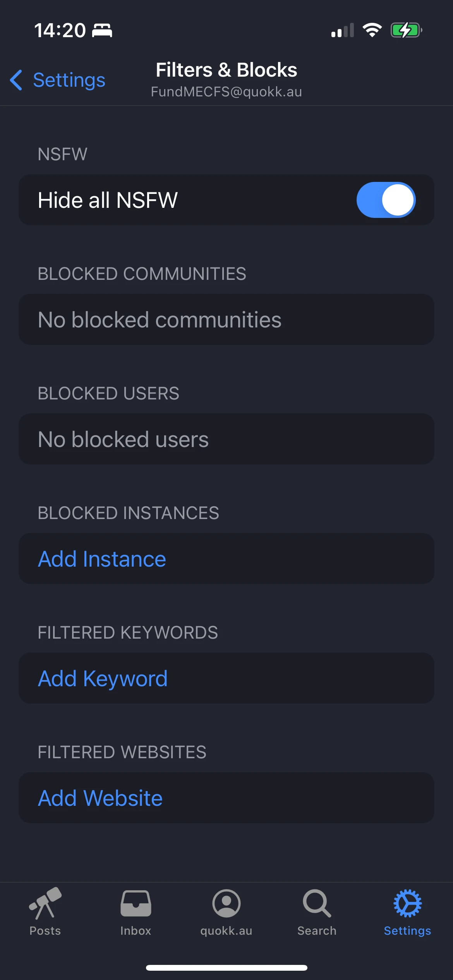Image resolution: width=453 pixels, height=980 pixels.
Task: Go back to Settings
Action: coord(69,80)
